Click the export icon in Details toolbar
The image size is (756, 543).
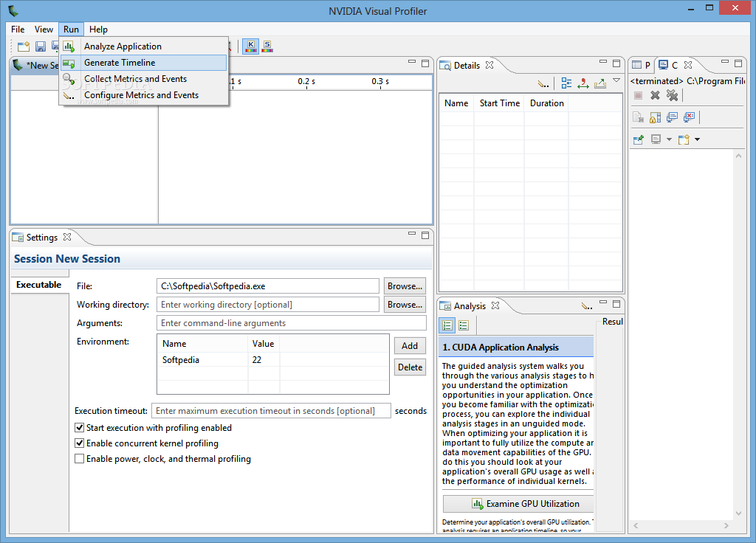[x=599, y=83]
